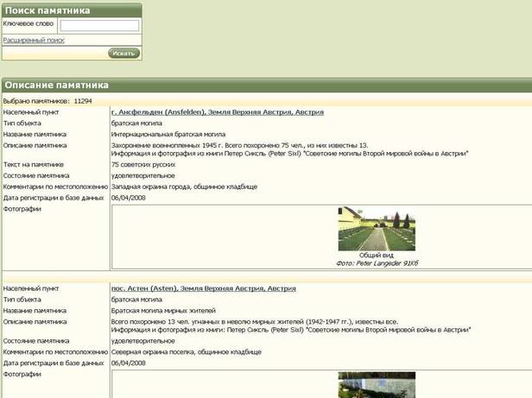Click the 'Искать' search button
Screen dimensions: 532x398
[x=123, y=54]
